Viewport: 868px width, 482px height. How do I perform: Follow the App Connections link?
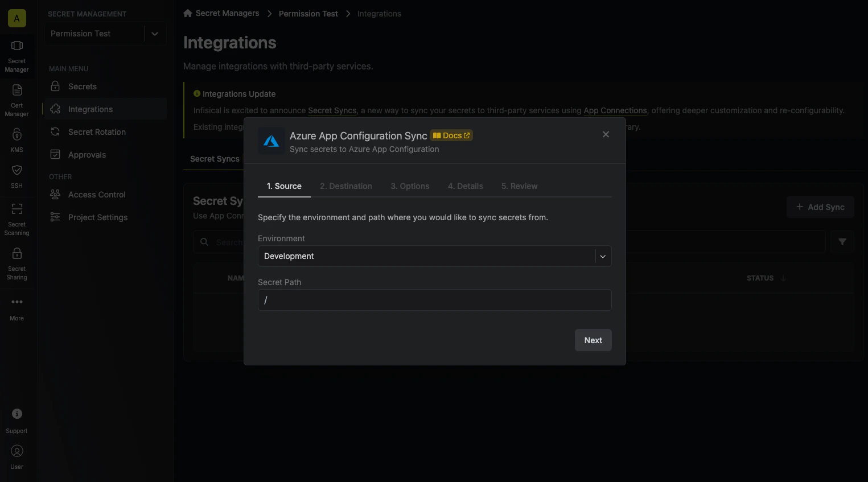point(615,110)
